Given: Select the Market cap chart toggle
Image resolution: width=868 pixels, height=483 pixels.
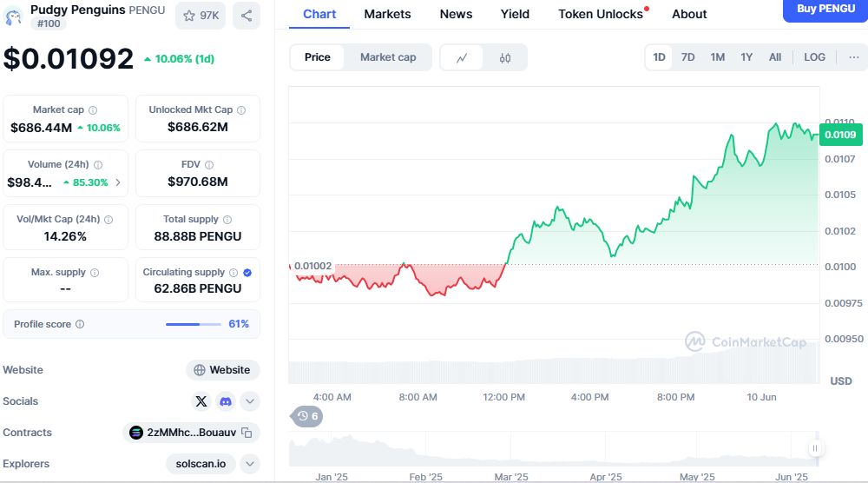Looking at the screenshot, I should click(388, 57).
